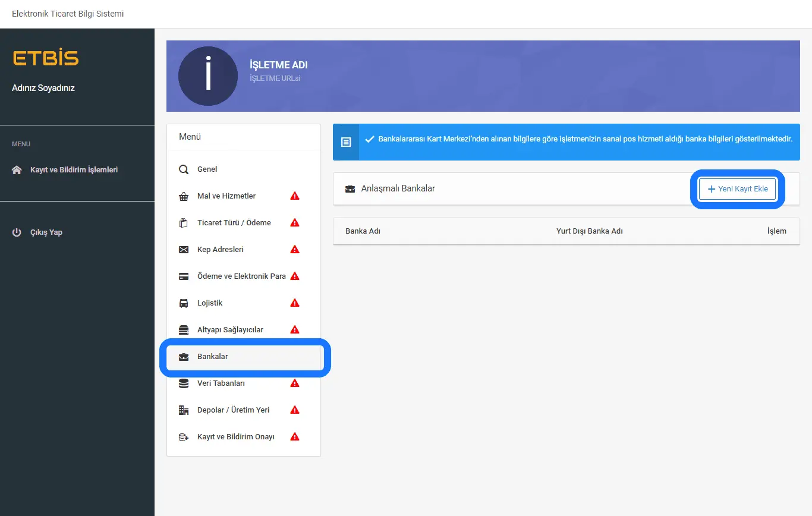Click the Veri Tabanları database icon
This screenshot has width=812, height=516.
(184, 383)
